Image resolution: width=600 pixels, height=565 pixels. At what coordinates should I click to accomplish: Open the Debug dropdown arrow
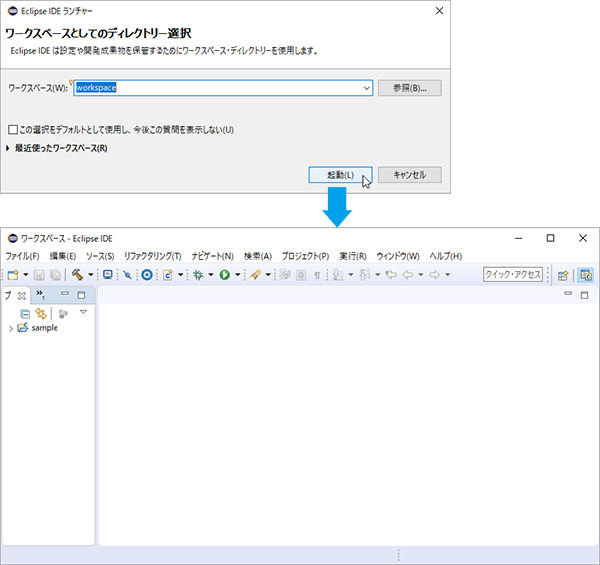(210, 275)
